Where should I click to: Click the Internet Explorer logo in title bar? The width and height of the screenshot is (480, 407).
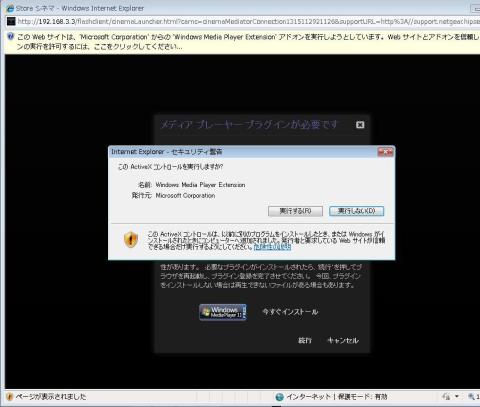coord(10,8)
